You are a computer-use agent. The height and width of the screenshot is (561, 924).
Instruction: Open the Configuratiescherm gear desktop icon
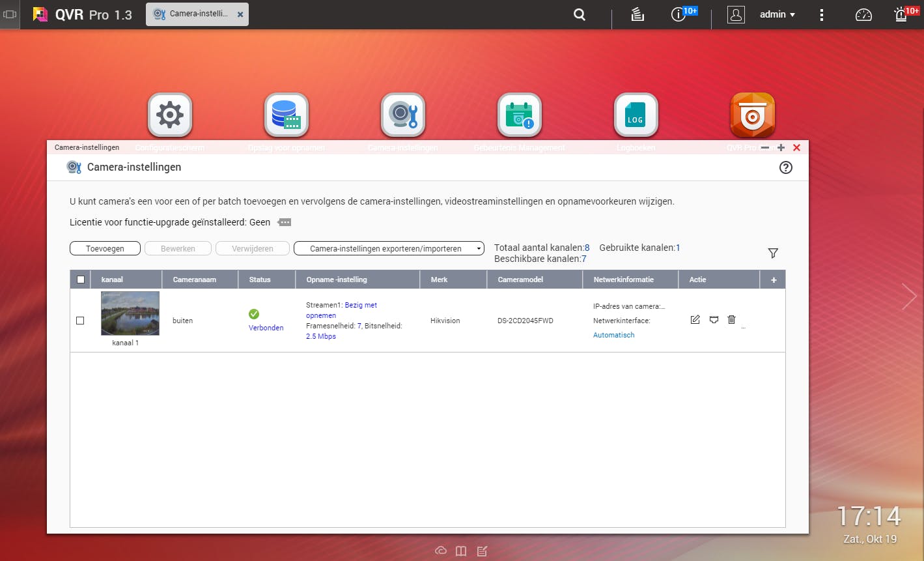coord(170,115)
